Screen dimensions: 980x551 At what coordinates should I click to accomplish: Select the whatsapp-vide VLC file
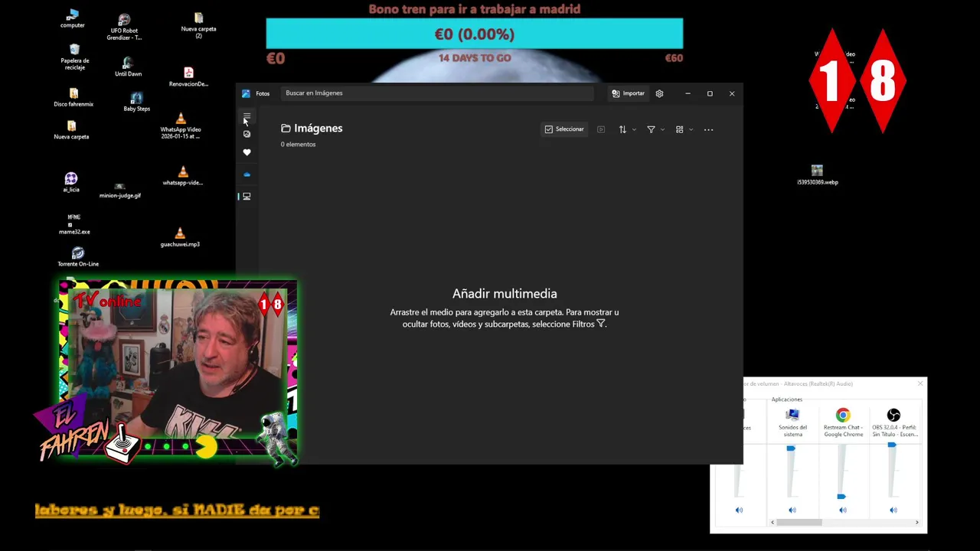tap(182, 176)
